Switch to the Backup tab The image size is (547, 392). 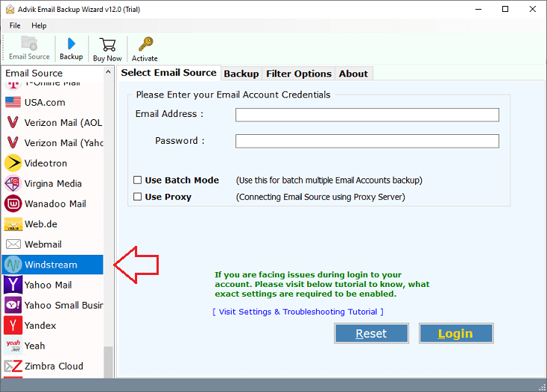click(x=241, y=74)
